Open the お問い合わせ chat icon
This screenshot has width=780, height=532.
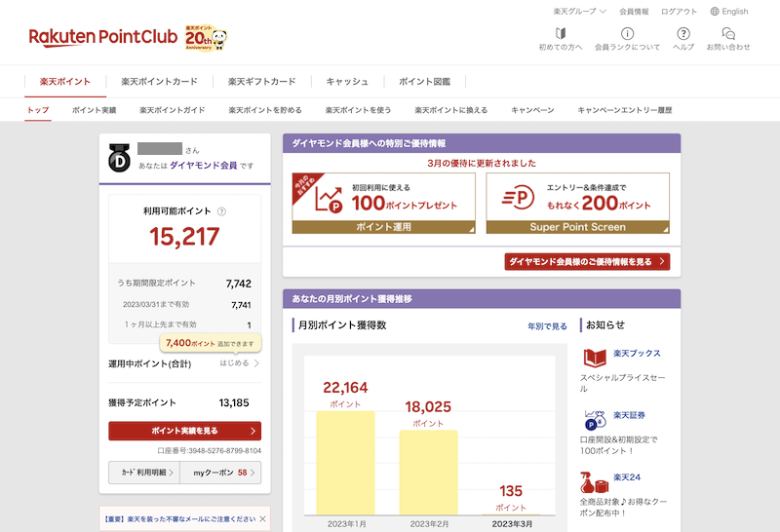tap(728, 33)
